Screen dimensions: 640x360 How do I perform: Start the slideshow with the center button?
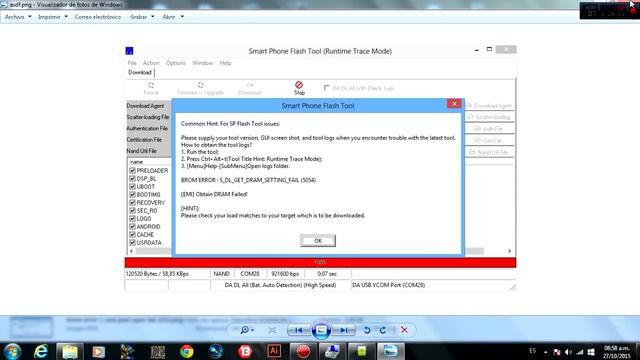321,330
